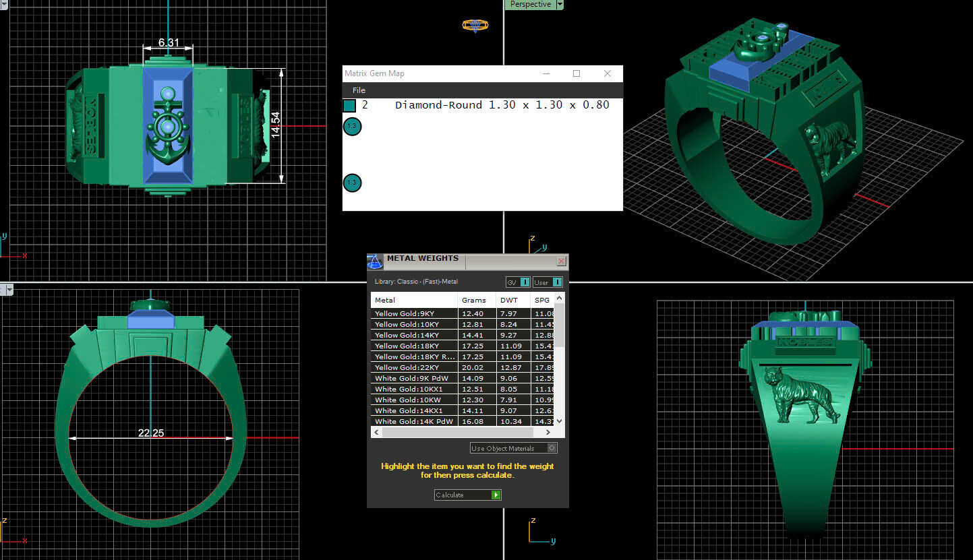973x560 pixels.
Task: Click the down arrow of the metal list scrollbar
Action: pos(559,421)
